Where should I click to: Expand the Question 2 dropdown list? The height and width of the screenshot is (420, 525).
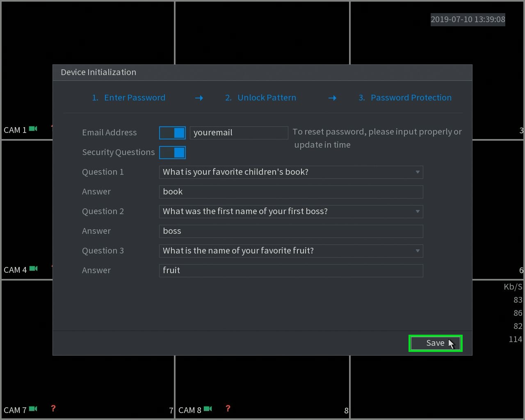(291, 211)
